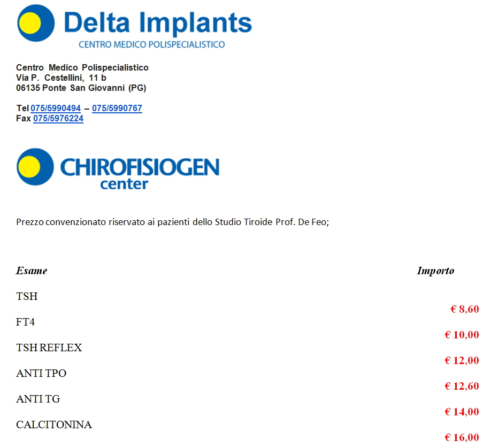Viewport: 483px width, 448px height.
Task: Click the Centro Medico Polispecialistico blue subtitle
Action: [x=151, y=45]
